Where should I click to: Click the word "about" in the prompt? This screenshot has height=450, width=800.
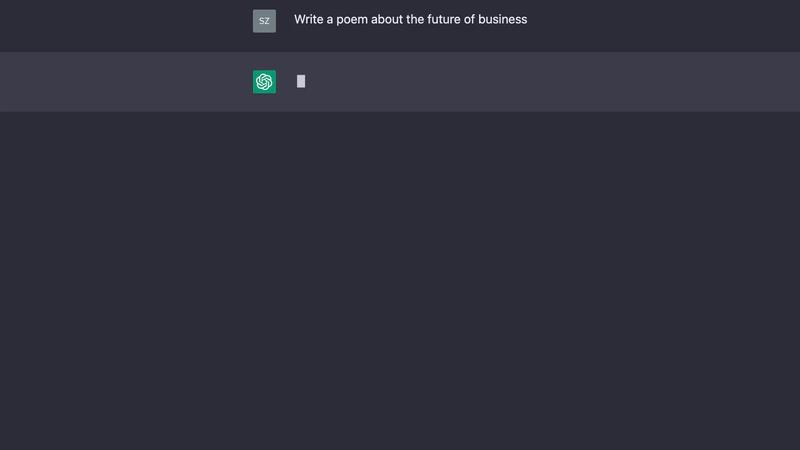coord(387,19)
